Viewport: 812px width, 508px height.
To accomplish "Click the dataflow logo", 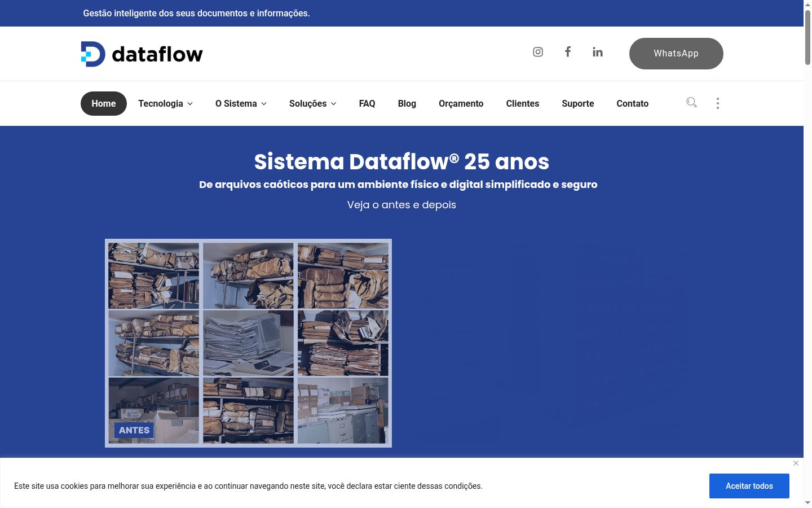I will pos(142,54).
